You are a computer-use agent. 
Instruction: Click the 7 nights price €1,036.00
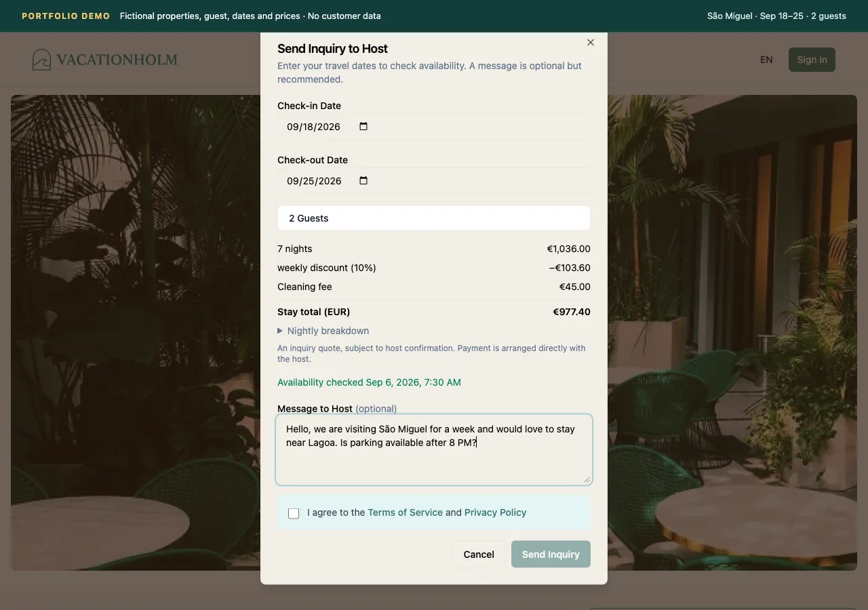tap(568, 249)
